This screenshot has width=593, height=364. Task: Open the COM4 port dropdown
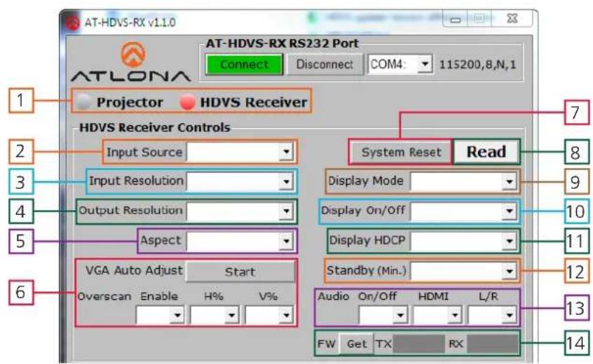point(400,64)
